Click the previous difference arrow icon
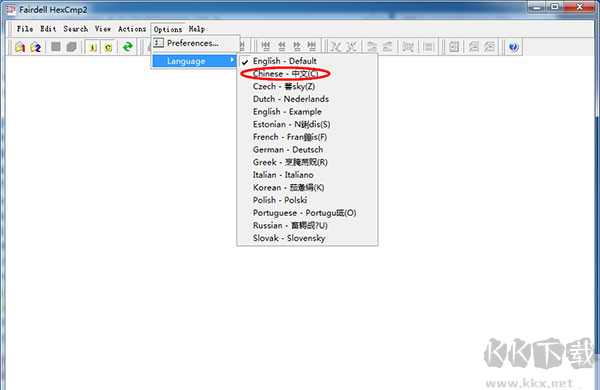This screenshot has height=390, width=600. [x=282, y=47]
